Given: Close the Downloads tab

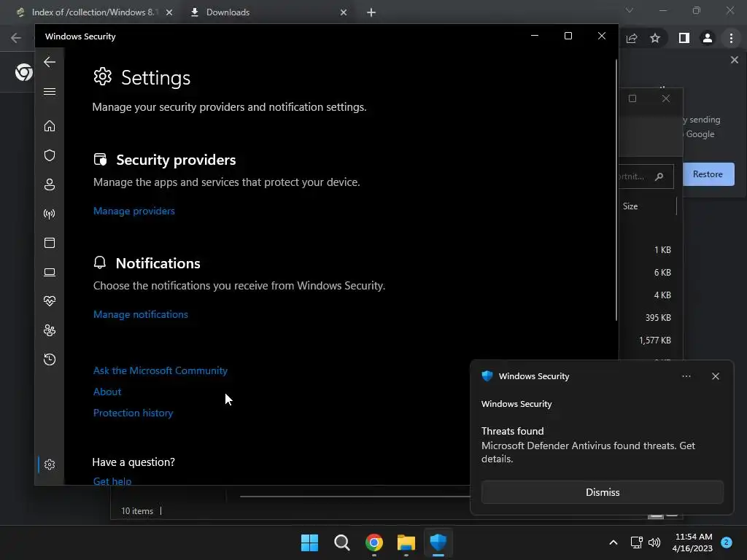Looking at the screenshot, I should point(344,12).
